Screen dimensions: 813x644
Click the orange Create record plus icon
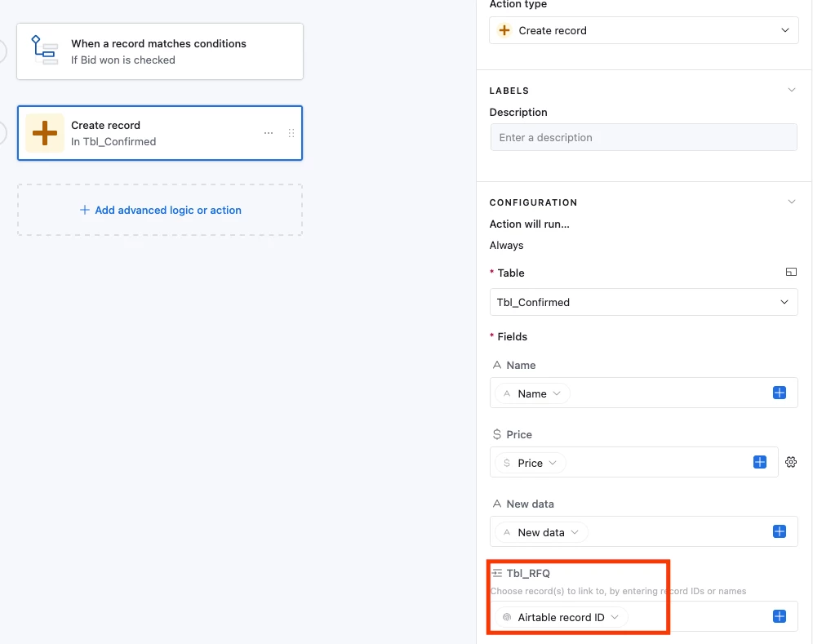pyautogui.click(x=45, y=133)
